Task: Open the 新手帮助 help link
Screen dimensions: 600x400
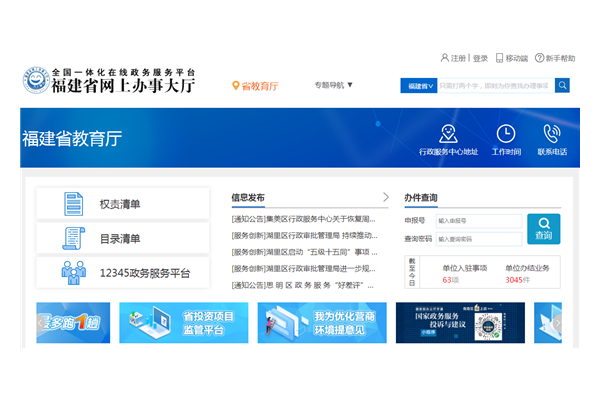Action: (560, 58)
